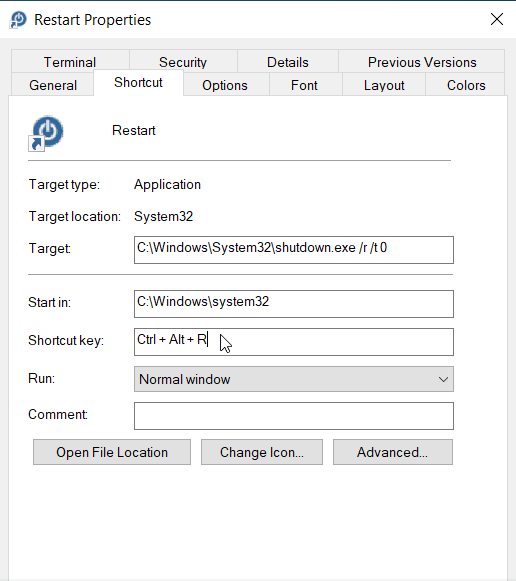Open the Colors tab
Viewport: 516px width, 581px height.
(466, 85)
